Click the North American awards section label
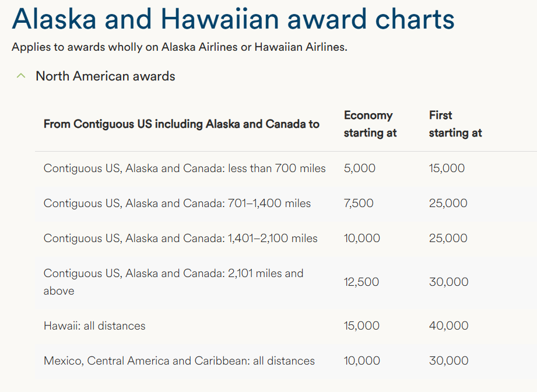The width and height of the screenshot is (537, 392). click(105, 76)
